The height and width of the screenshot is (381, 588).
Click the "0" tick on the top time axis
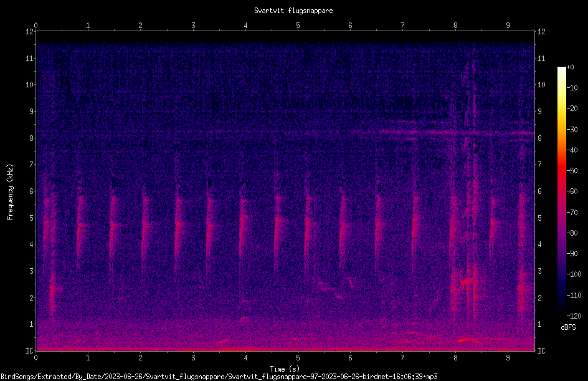tap(36, 26)
